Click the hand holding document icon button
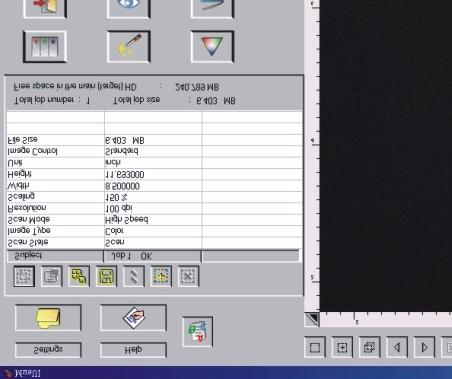The width and height of the screenshot is (452, 379). tap(133, 318)
